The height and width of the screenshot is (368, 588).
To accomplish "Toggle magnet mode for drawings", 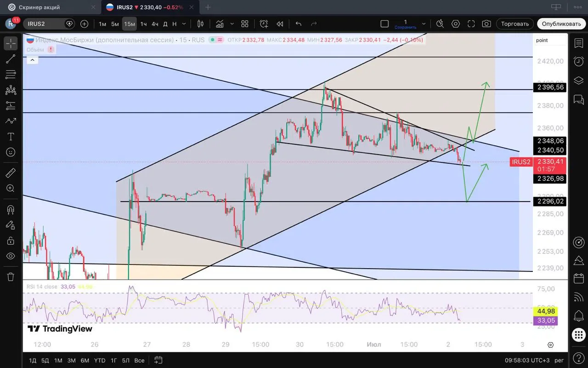I will [11, 209].
